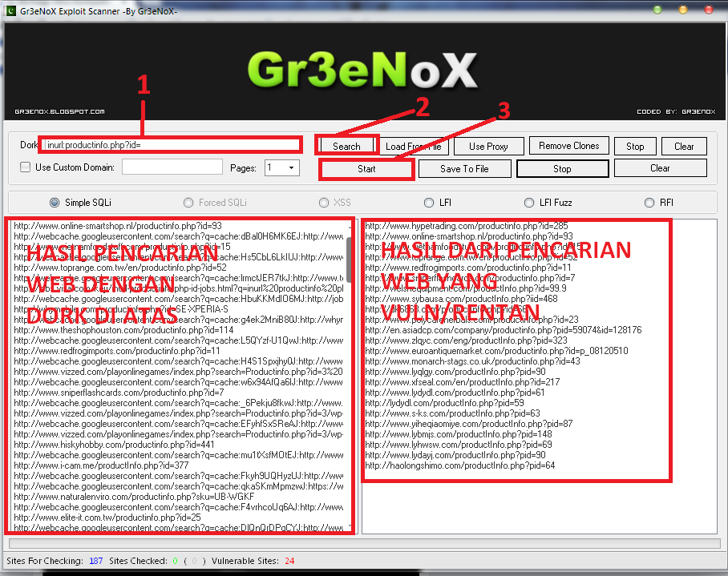Select lydayj.com pid=90 row
728x576 pixels.
pos(455,455)
